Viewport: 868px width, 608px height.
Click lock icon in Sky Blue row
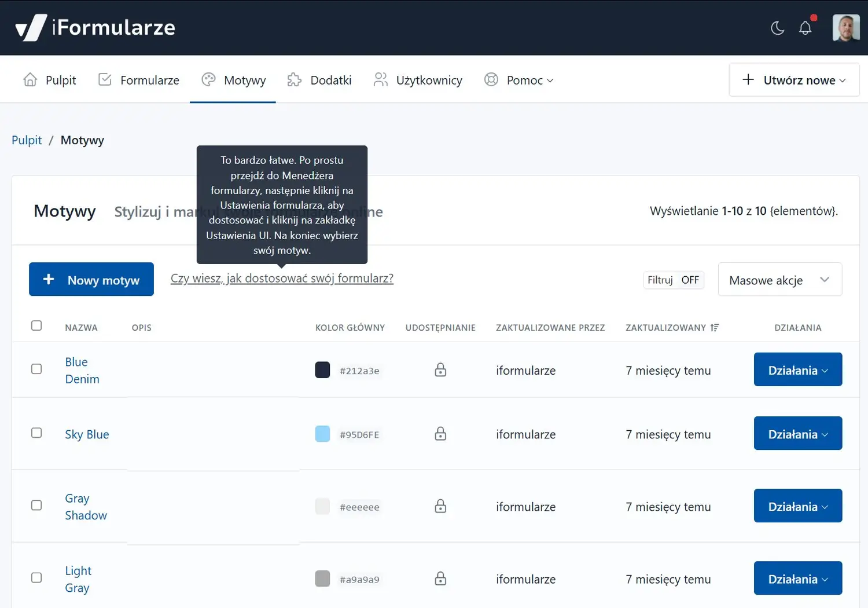pos(440,434)
